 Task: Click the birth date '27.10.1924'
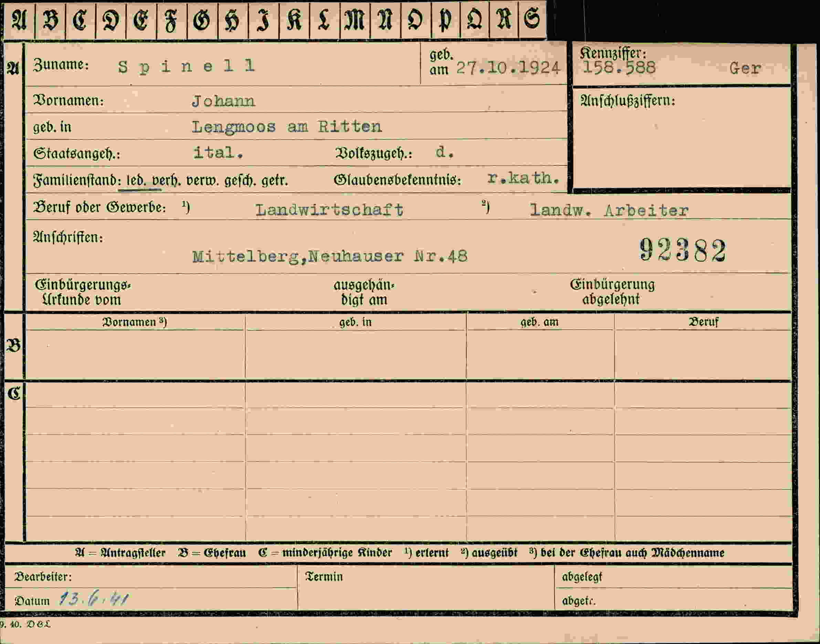[508, 68]
